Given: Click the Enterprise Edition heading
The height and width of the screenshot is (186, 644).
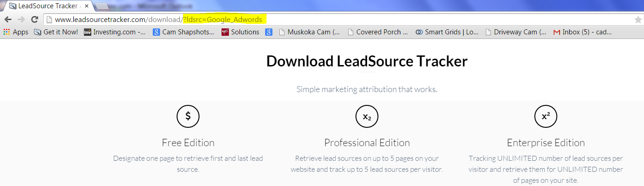Looking at the screenshot, I should 546,142.
